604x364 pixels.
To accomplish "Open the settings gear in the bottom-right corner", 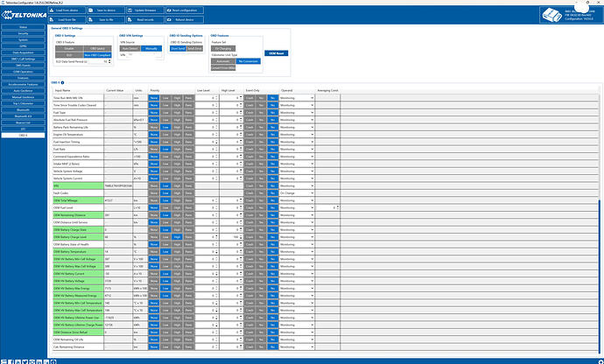I will point(600,361).
